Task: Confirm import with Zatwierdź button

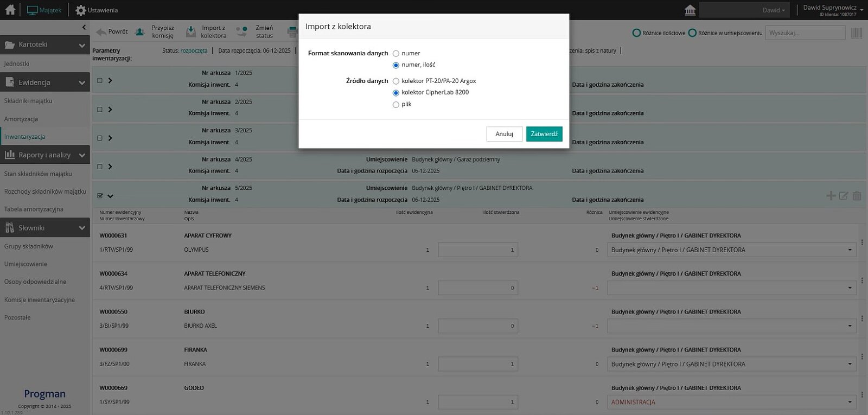Action: pyautogui.click(x=544, y=134)
